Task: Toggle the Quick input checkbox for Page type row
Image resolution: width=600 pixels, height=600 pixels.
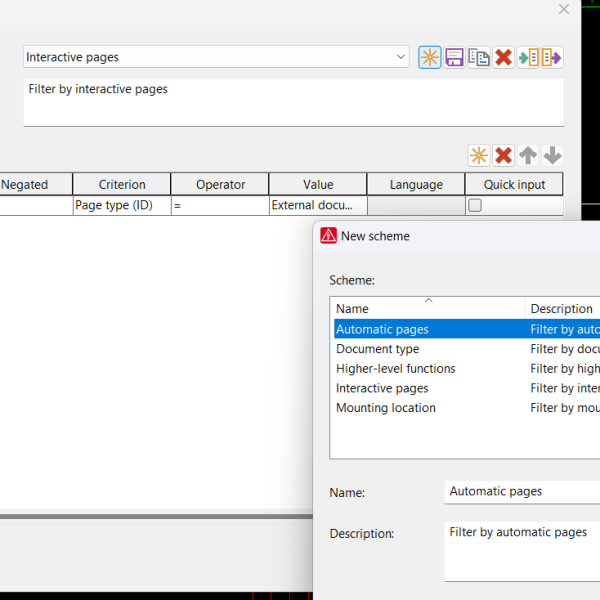Action: click(474, 205)
